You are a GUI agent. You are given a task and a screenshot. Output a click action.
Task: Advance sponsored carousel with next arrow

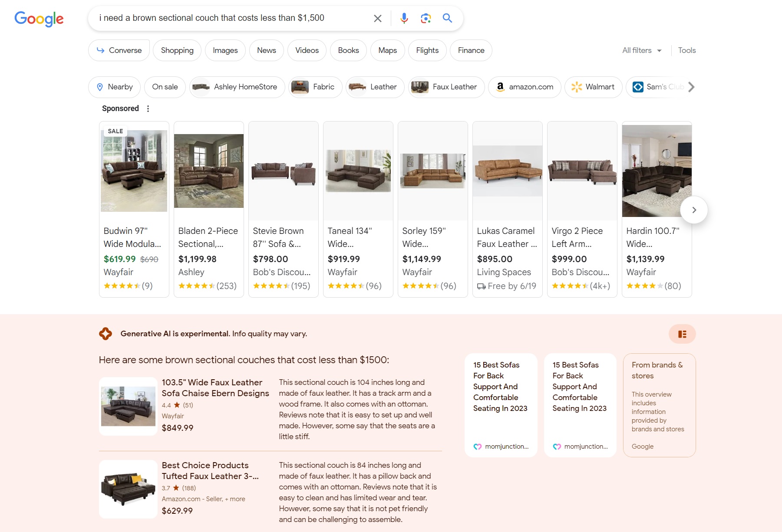pyautogui.click(x=694, y=210)
